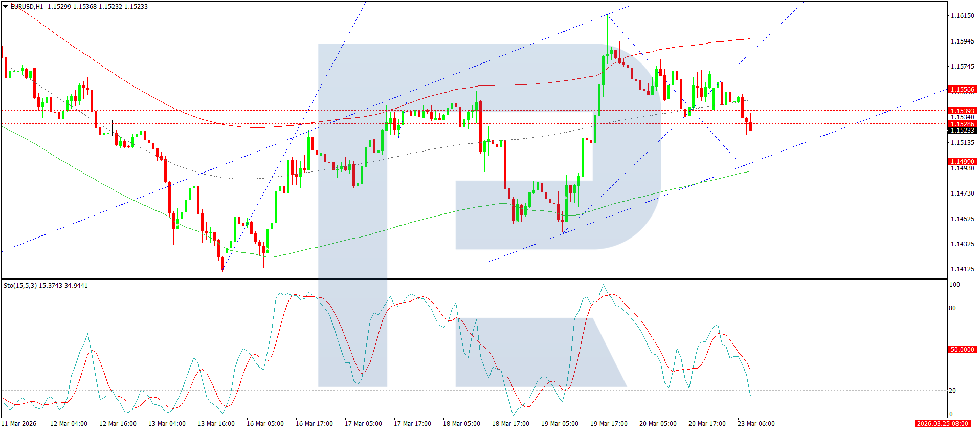Click the 16 Mar 17:00 time label
The height and width of the screenshot is (430, 980).
(314, 424)
